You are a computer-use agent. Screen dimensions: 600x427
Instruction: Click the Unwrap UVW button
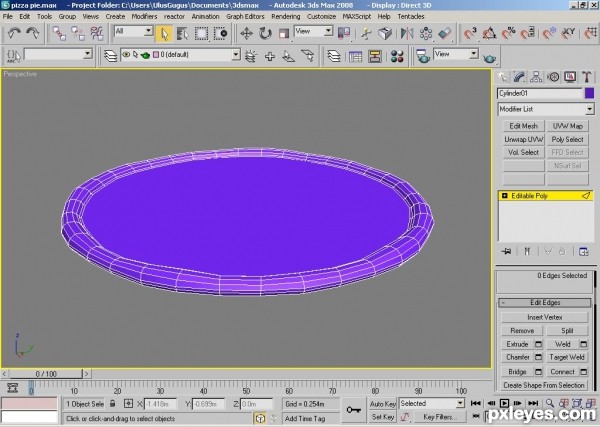point(523,139)
